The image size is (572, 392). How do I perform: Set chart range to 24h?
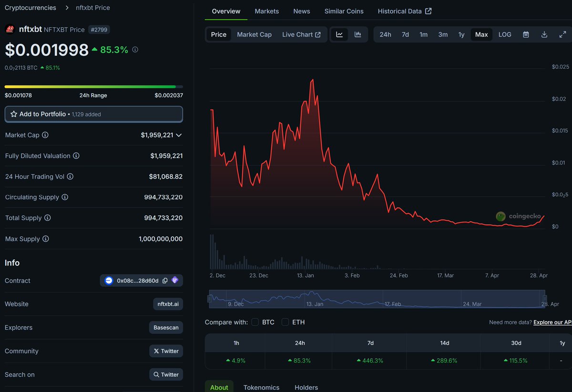click(x=385, y=34)
